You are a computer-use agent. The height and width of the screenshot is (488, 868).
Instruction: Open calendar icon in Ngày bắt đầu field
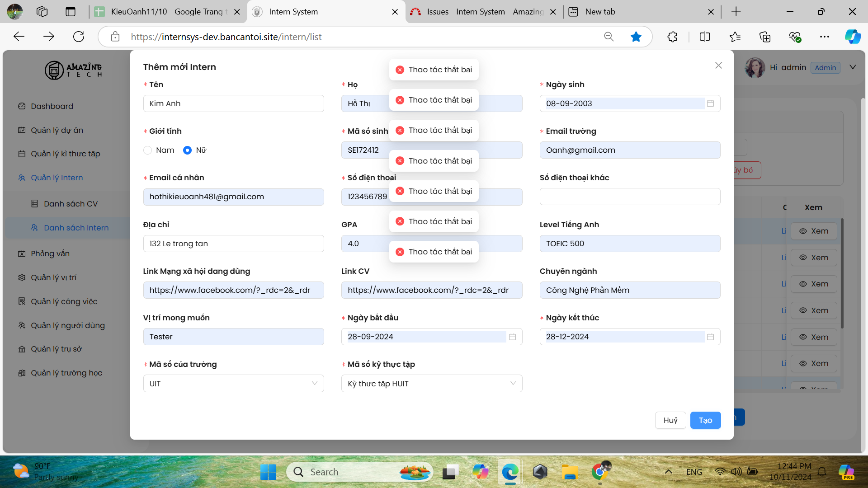512,337
